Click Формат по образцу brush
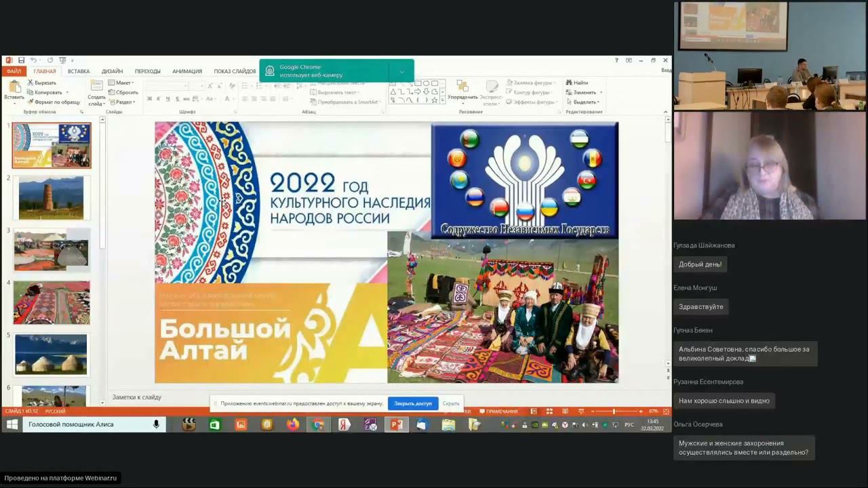868x488 pixels. click(54, 102)
